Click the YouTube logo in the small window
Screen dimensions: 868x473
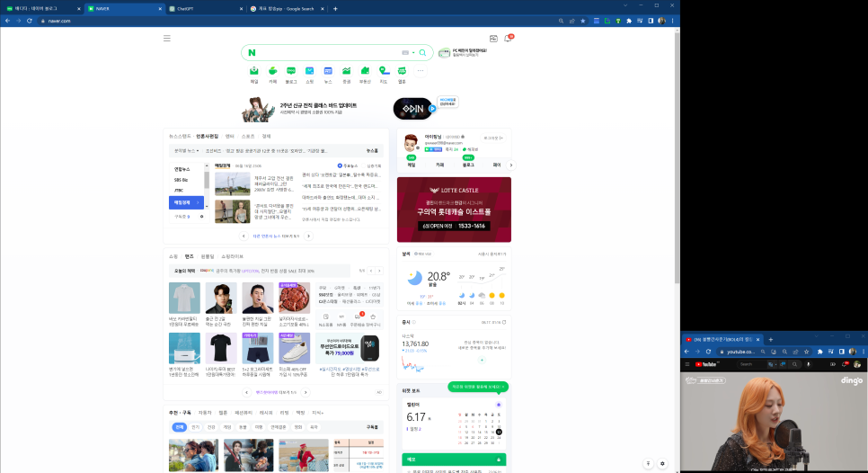tap(705, 364)
